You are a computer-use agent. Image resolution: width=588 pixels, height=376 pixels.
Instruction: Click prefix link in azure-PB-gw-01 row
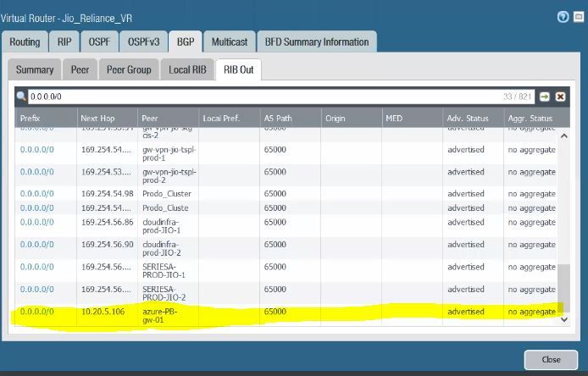click(36, 312)
